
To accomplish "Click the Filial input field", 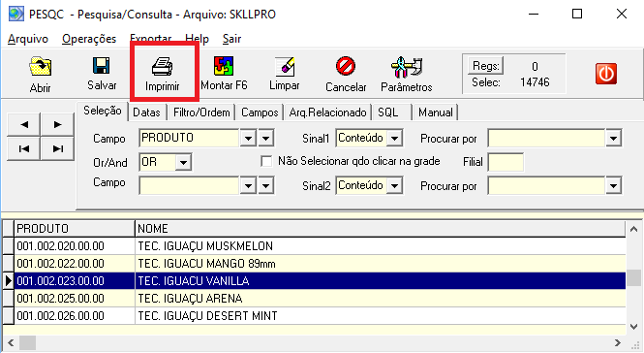I will tap(506, 162).
